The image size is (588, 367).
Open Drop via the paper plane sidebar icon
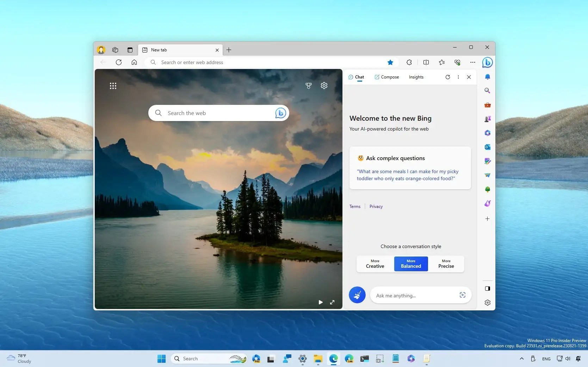487,175
